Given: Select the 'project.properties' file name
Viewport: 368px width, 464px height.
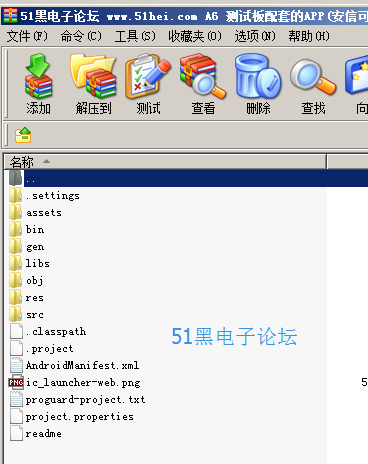Looking at the screenshot, I should pyautogui.click(x=80, y=417).
